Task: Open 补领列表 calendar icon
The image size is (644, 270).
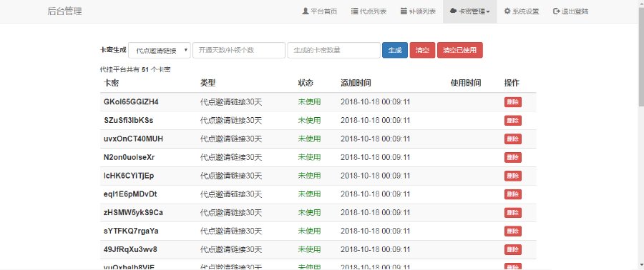Action: point(404,11)
